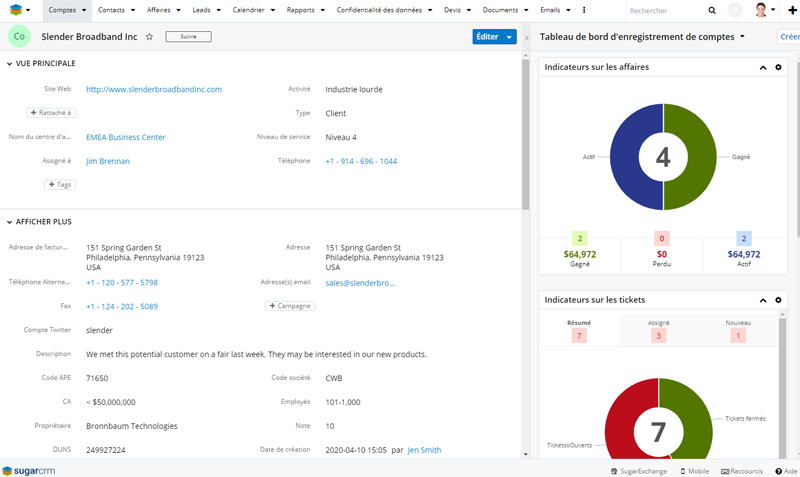Image resolution: width=800 pixels, height=477 pixels.
Task: Click the Rechercher search field
Action: 666,11
